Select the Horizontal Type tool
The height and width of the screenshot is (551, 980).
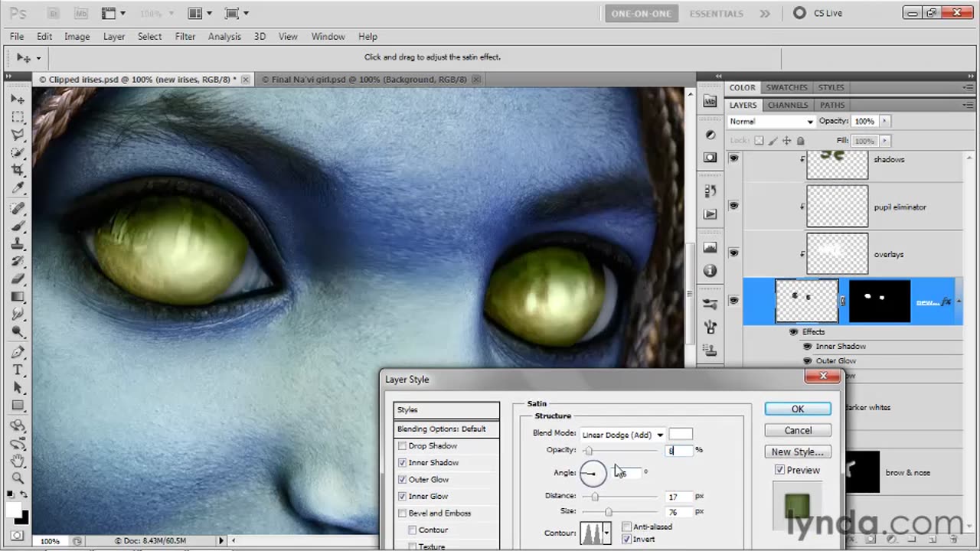pyautogui.click(x=18, y=370)
